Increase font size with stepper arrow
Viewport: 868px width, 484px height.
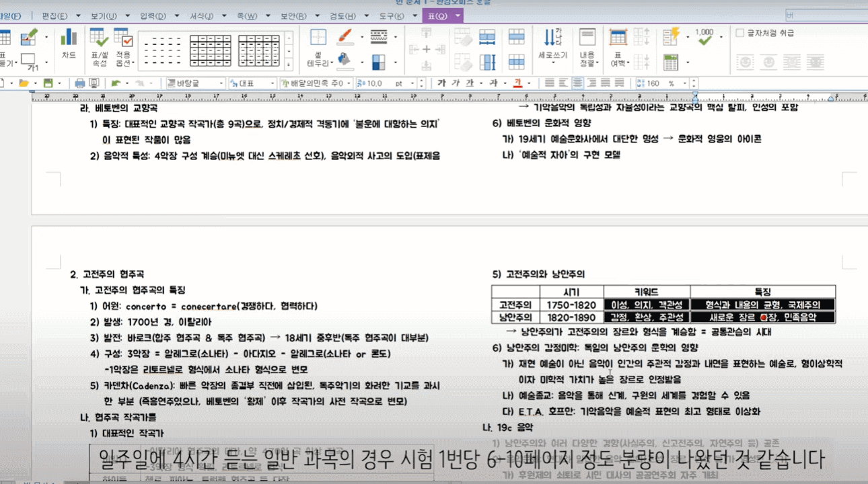(422, 81)
